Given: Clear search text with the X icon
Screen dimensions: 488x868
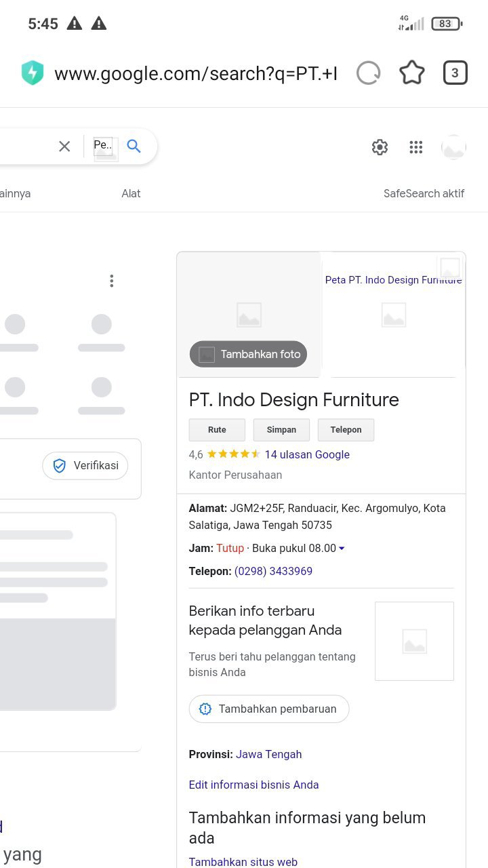Looking at the screenshot, I should (x=64, y=146).
